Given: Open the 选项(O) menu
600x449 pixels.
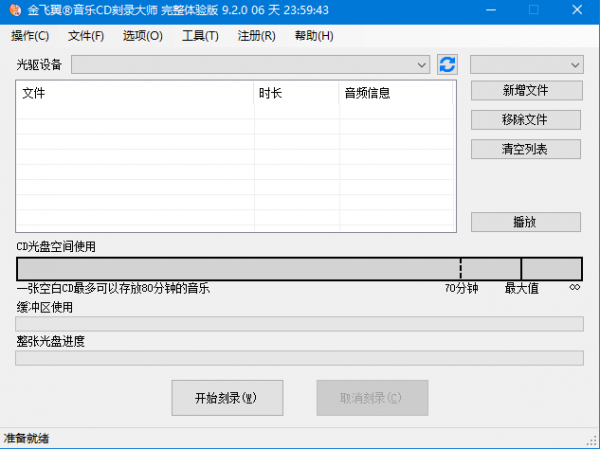Looking at the screenshot, I should tap(143, 36).
